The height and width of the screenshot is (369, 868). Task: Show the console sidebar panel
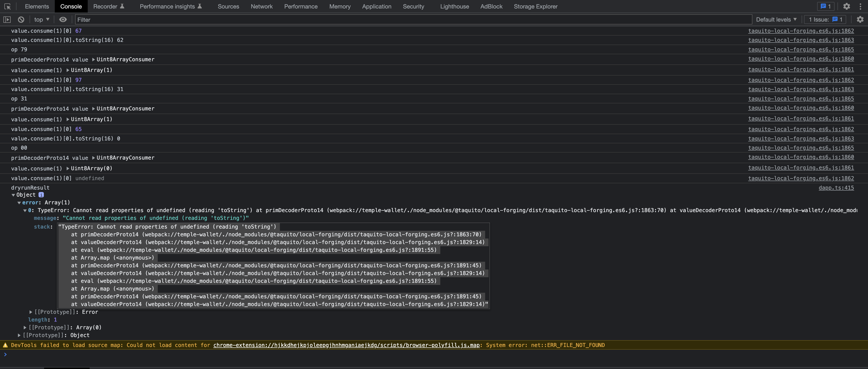point(7,20)
